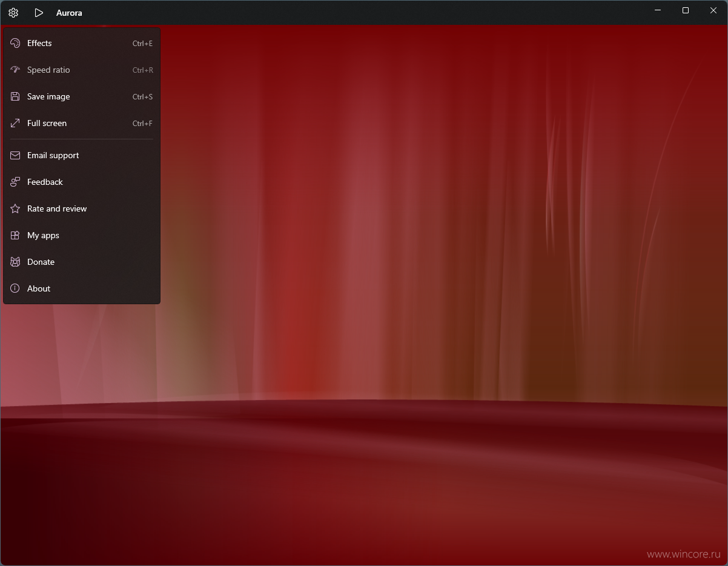728x566 pixels.
Task: Minimize the Aurora window
Action: point(658,10)
